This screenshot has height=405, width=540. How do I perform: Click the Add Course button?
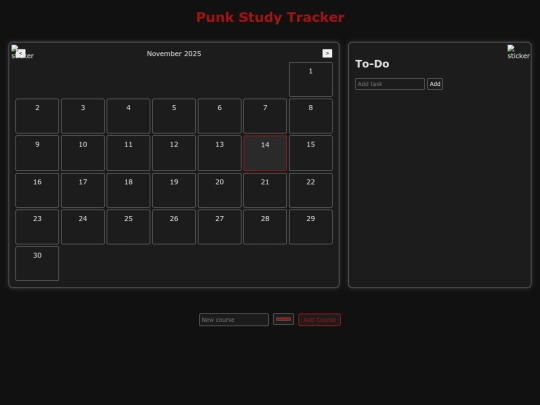click(320, 320)
